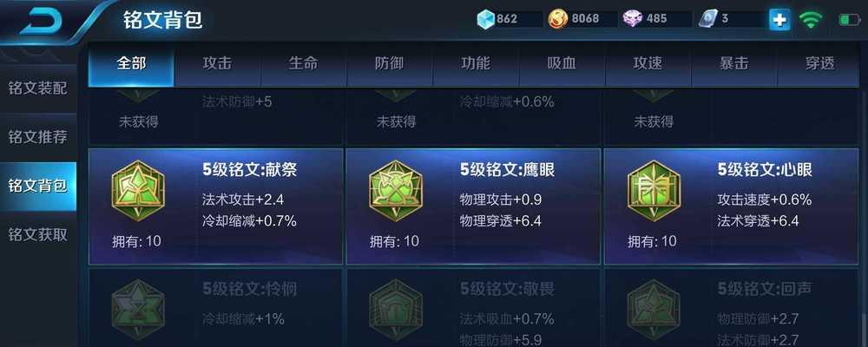Click the blue diamond currency icon

tap(485, 19)
